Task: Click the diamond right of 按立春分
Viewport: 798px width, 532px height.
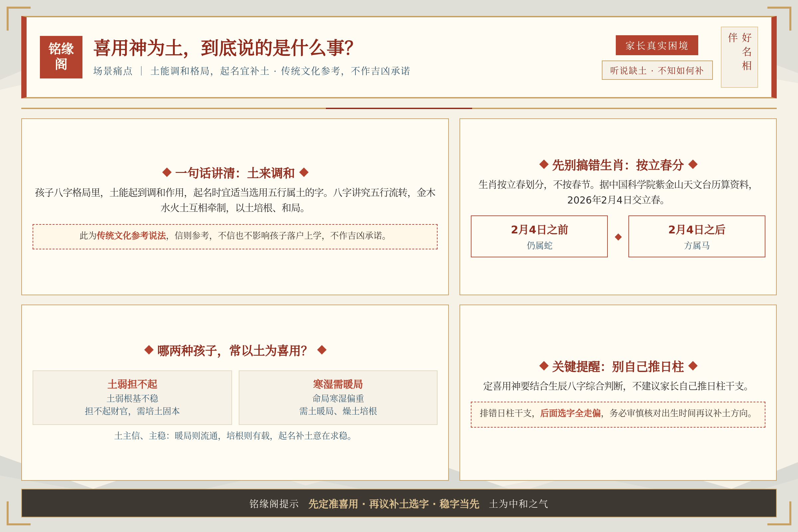Action: pyautogui.click(x=693, y=164)
